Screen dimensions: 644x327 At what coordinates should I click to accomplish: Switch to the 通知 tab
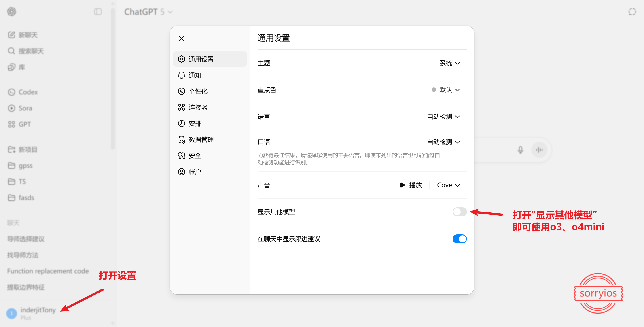[x=210, y=75]
